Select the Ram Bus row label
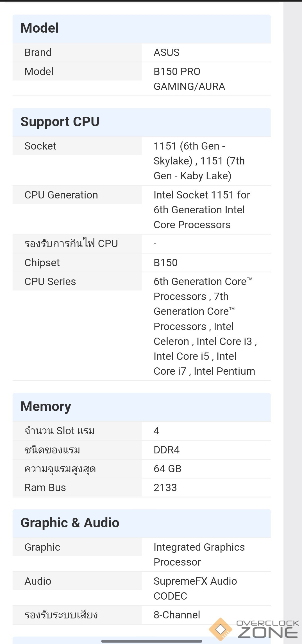302x644 pixels. (45, 488)
